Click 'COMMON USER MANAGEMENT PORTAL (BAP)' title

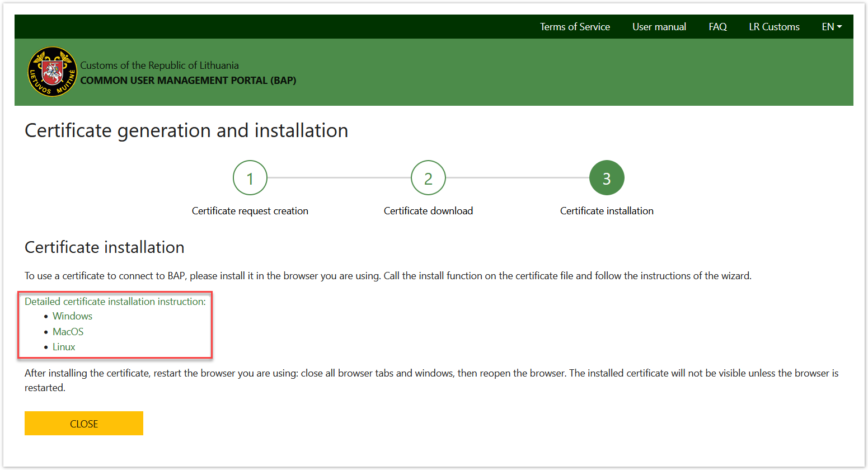[188, 81]
